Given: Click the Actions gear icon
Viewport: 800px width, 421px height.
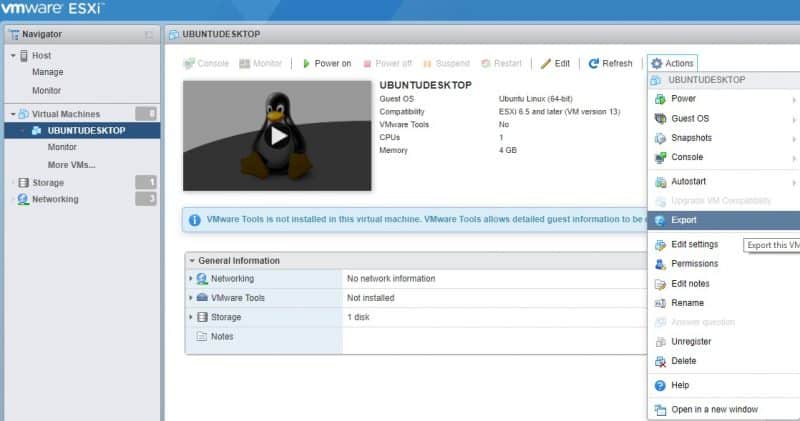Looking at the screenshot, I should tap(656, 64).
